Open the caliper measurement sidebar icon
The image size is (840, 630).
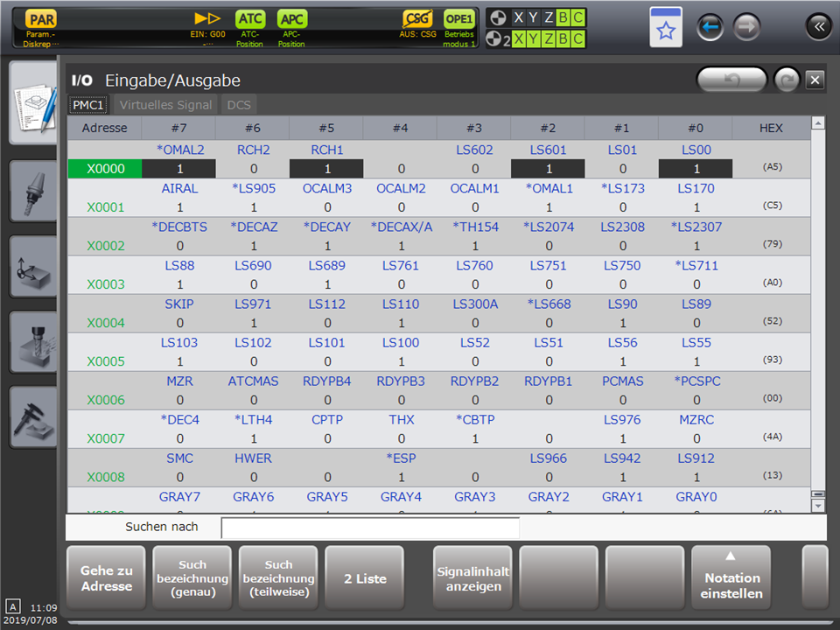tap(32, 418)
